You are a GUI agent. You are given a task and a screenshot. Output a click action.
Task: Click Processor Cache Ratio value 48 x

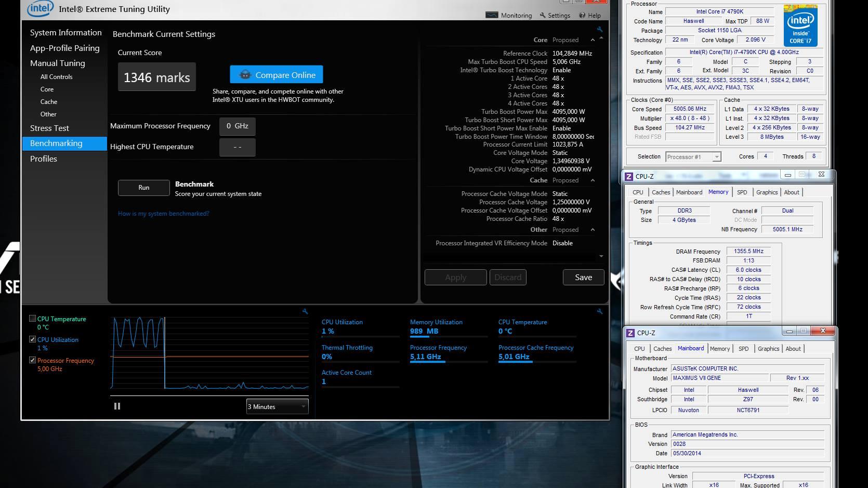[558, 219]
